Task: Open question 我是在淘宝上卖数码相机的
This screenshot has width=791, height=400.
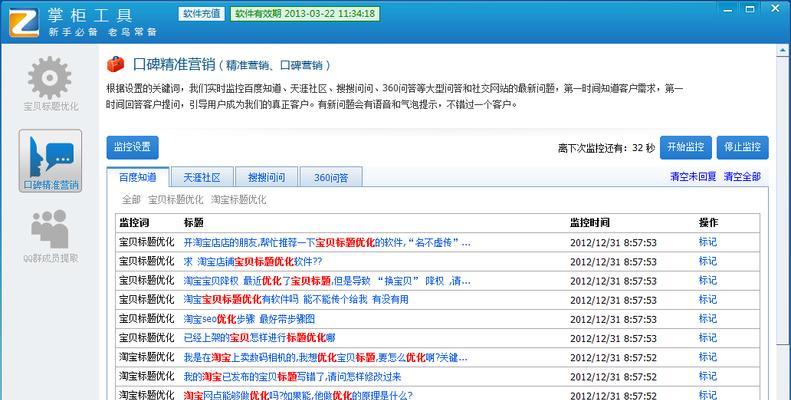Action: point(325,358)
